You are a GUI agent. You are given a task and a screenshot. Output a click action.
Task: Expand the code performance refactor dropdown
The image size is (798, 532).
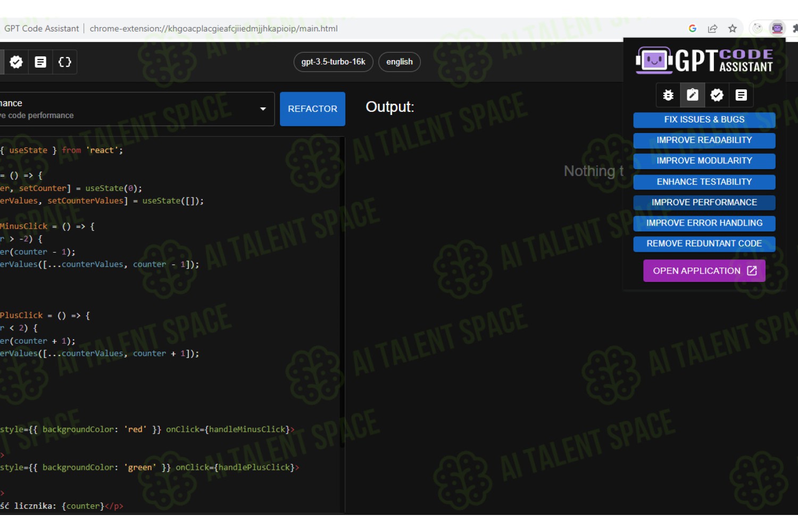coord(137,109)
